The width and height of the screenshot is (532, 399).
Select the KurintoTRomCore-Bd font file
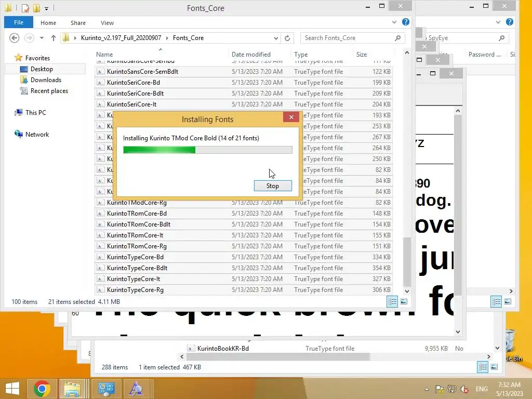click(244, 214)
